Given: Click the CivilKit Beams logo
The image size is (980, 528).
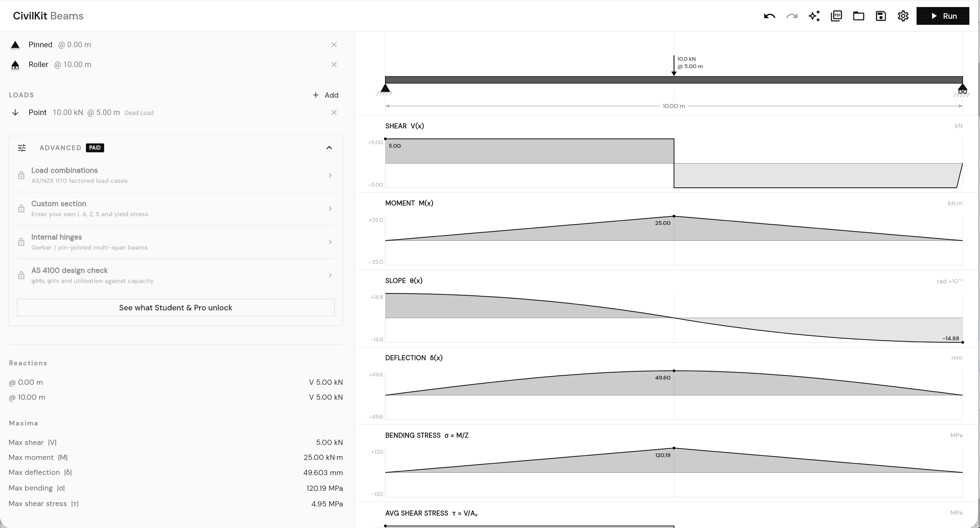Looking at the screenshot, I should pyautogui.click(x=48, y=16).
